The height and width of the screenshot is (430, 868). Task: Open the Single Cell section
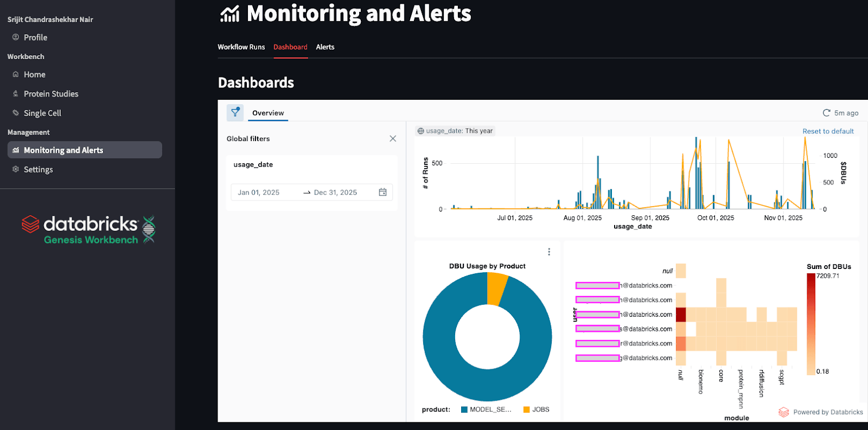tap(42, 113)
